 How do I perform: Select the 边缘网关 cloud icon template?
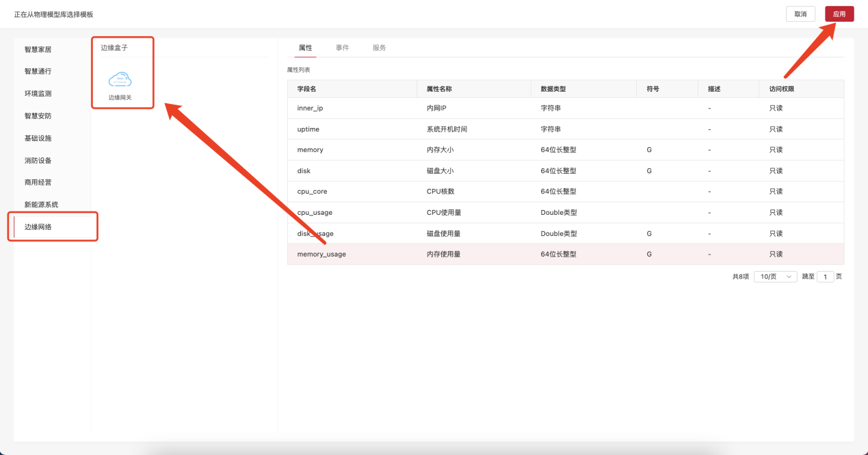[120, 82]
